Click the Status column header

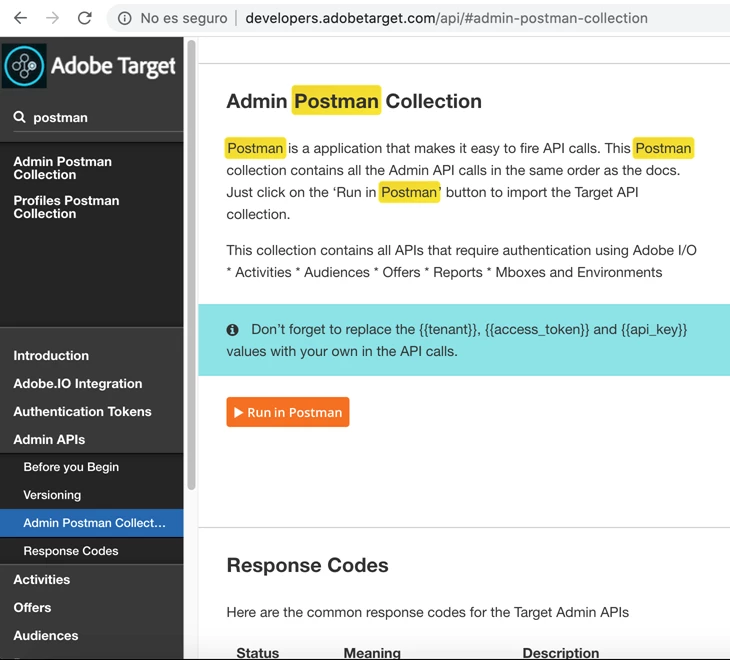coord(257,653)
